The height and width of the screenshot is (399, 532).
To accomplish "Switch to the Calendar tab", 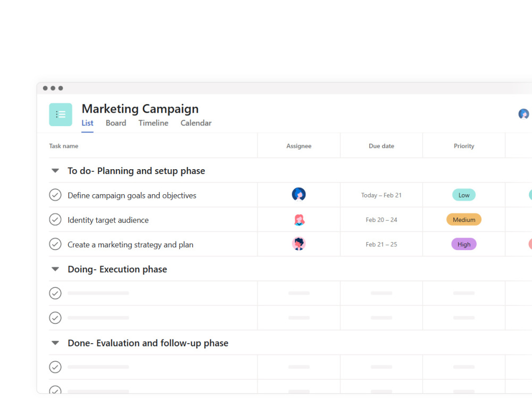I will click(196, 123).
